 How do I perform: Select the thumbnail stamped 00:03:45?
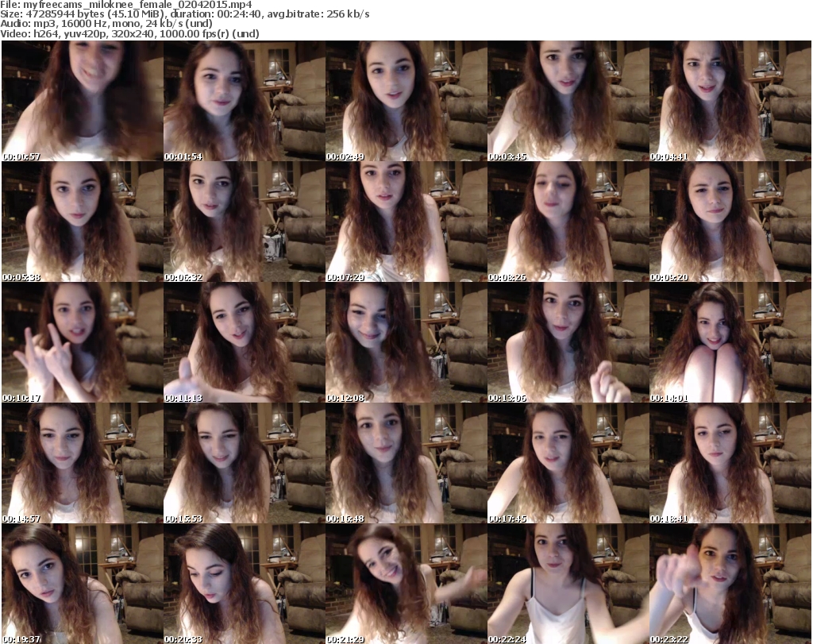point(568,101)
